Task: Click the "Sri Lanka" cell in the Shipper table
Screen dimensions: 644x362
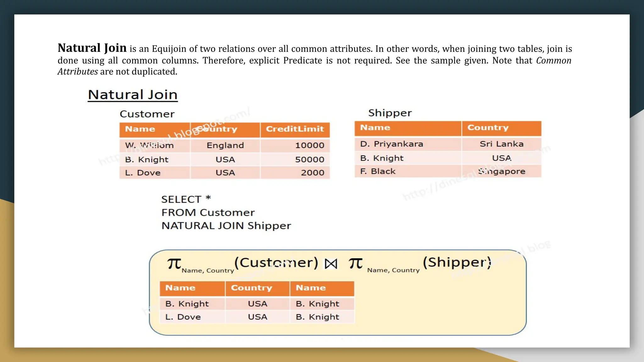Action: (502, 144)
